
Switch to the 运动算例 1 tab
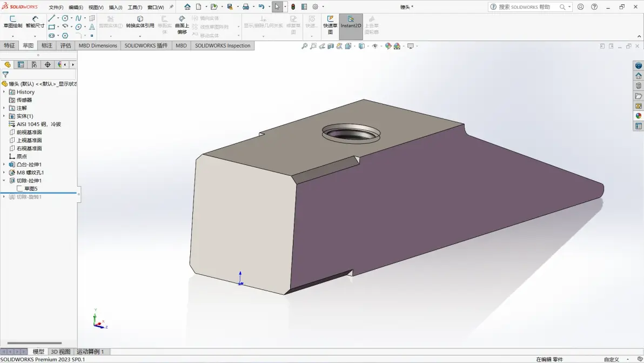(x=90, y=352)
